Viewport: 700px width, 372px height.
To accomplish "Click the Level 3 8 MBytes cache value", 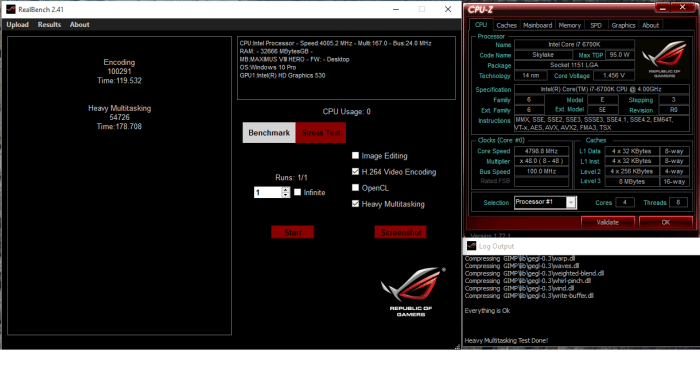I will pos(632,181).
